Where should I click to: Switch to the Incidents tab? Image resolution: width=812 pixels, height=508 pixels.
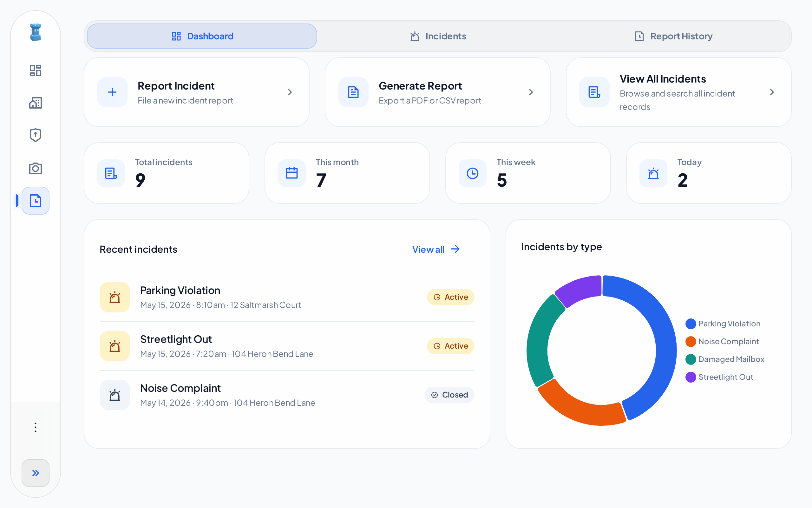click(438, 36)
